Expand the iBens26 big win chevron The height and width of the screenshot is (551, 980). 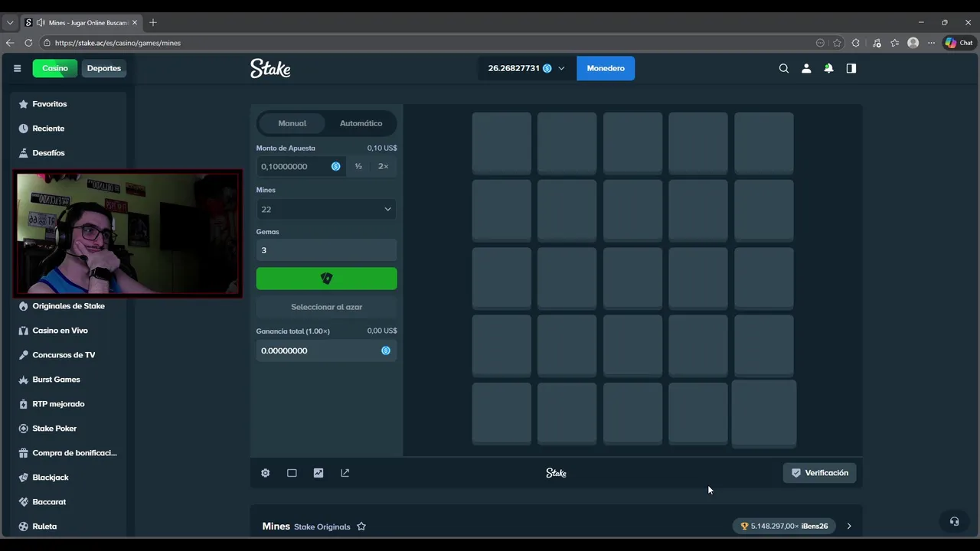[848, 527]
